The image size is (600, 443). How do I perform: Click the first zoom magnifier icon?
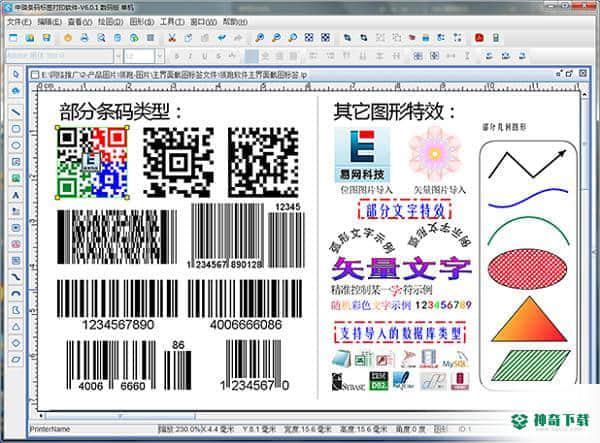[259, 37]
